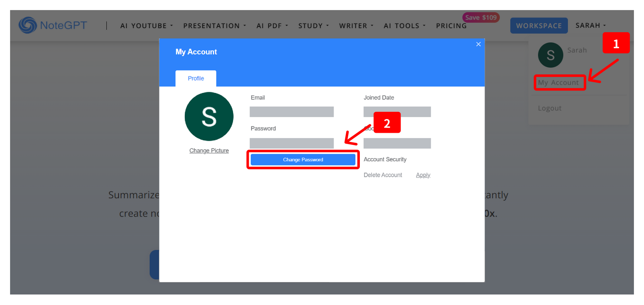Toggle the Sarah user menu
The image size is (644, 305).
point(590,25)
